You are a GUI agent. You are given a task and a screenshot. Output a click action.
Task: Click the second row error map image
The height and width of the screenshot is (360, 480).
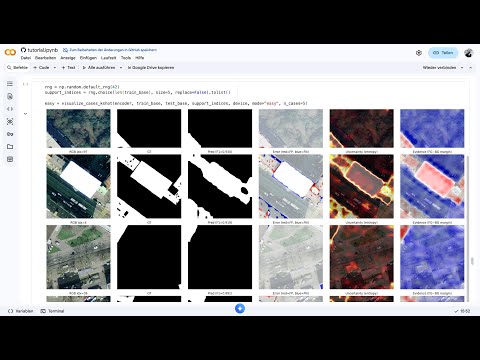pyautogui.click(x=291, y=186)
